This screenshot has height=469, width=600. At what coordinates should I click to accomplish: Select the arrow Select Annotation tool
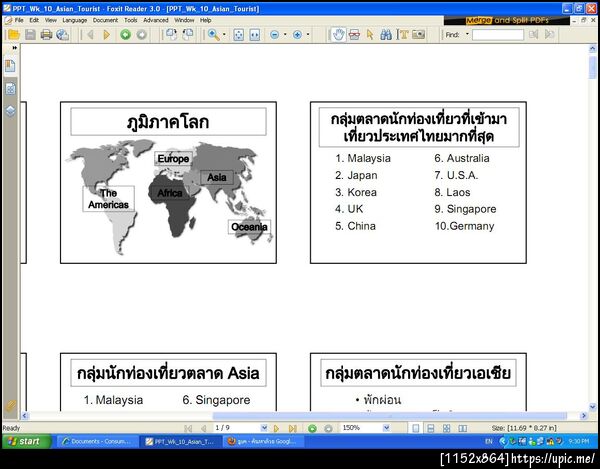[x=370, y=35]
